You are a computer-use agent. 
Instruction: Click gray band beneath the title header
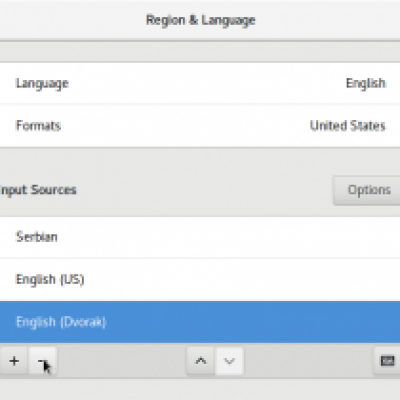(x=200, y=52)
